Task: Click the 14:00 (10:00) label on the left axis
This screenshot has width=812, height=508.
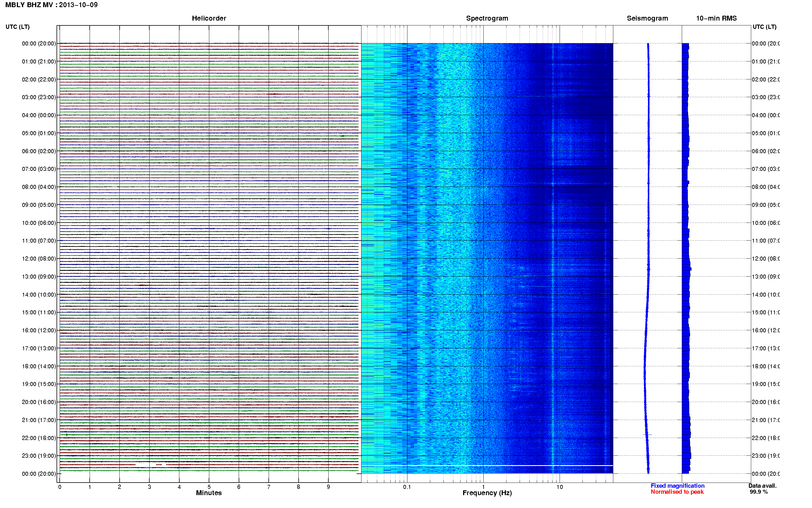Action: [x=39, y=295]
